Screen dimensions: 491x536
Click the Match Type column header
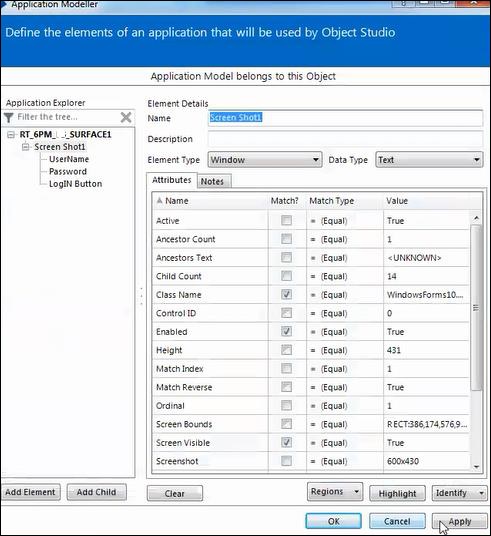(x=345, y=201)
